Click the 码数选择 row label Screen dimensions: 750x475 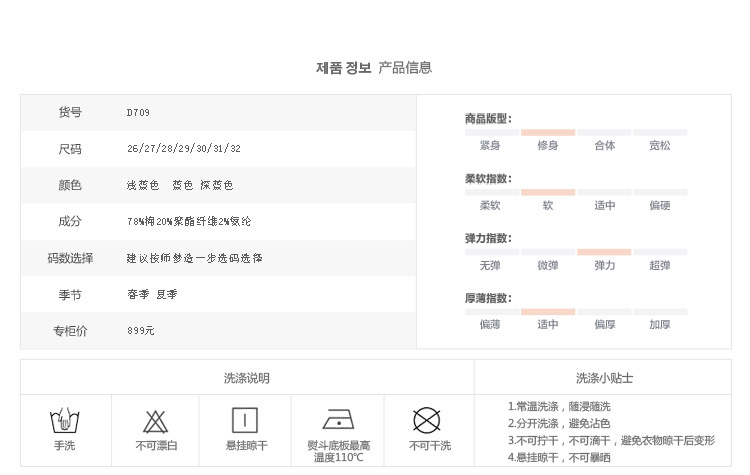click(70, 258)
